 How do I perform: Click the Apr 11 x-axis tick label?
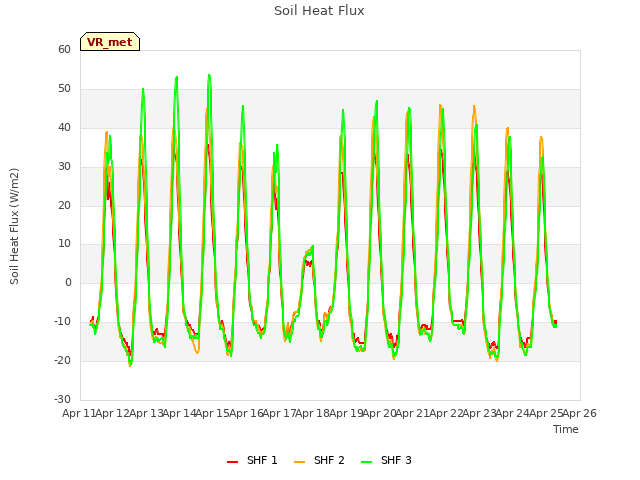(x=79, y=413)
